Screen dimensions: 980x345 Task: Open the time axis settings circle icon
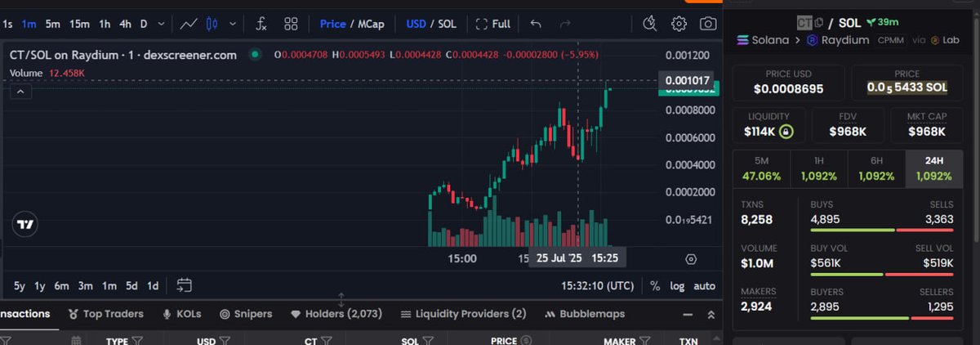(691, 258)
